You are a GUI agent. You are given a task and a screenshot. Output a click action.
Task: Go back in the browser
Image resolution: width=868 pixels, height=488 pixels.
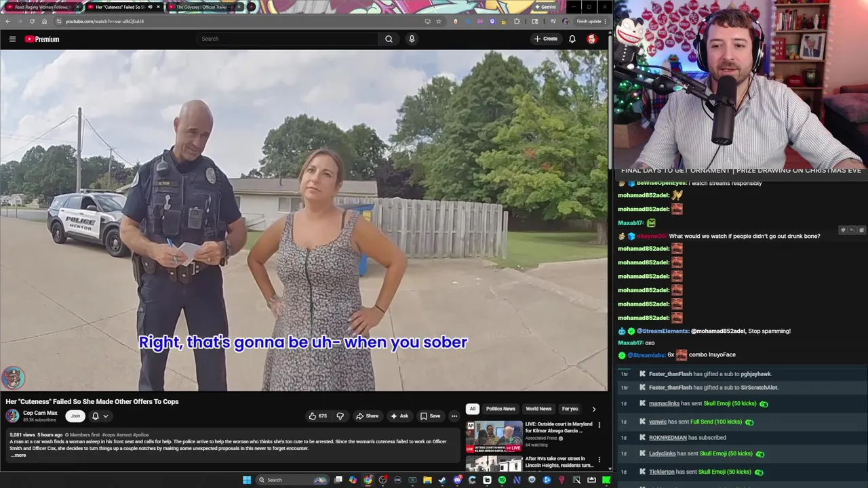(x=7, y=21)
